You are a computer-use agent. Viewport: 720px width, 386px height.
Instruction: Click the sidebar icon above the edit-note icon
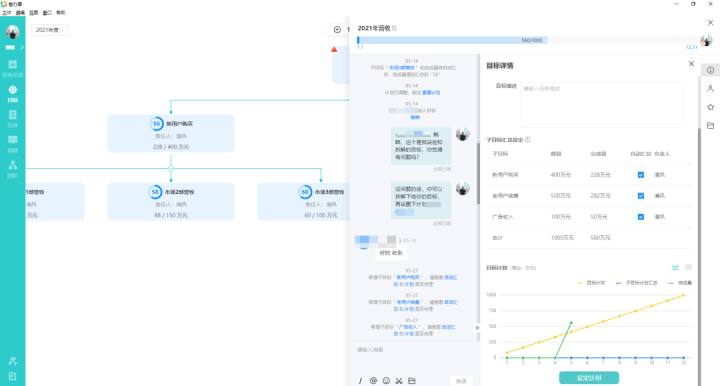pos(12,361)
